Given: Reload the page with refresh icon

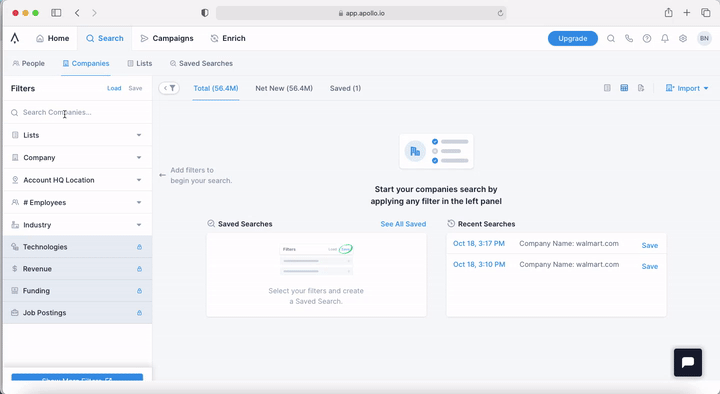Looking at the screenshot, I should [x=500, y=13].
